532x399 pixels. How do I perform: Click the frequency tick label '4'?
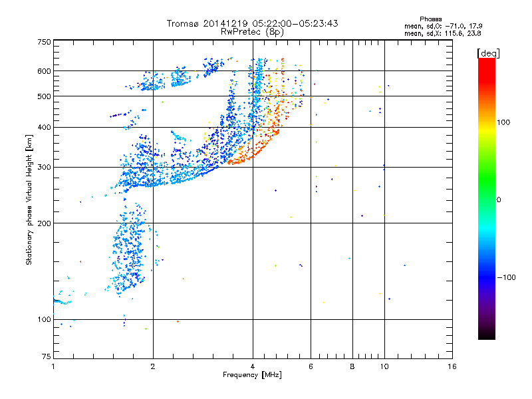coord(253,366)
